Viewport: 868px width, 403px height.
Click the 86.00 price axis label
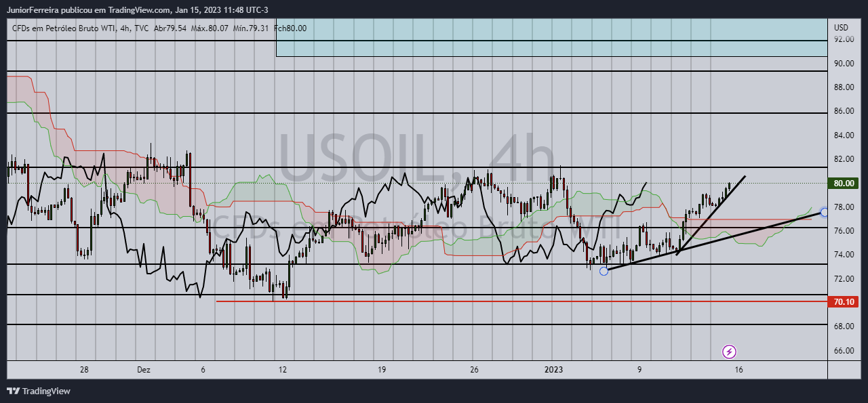click(x=844, y=111)
